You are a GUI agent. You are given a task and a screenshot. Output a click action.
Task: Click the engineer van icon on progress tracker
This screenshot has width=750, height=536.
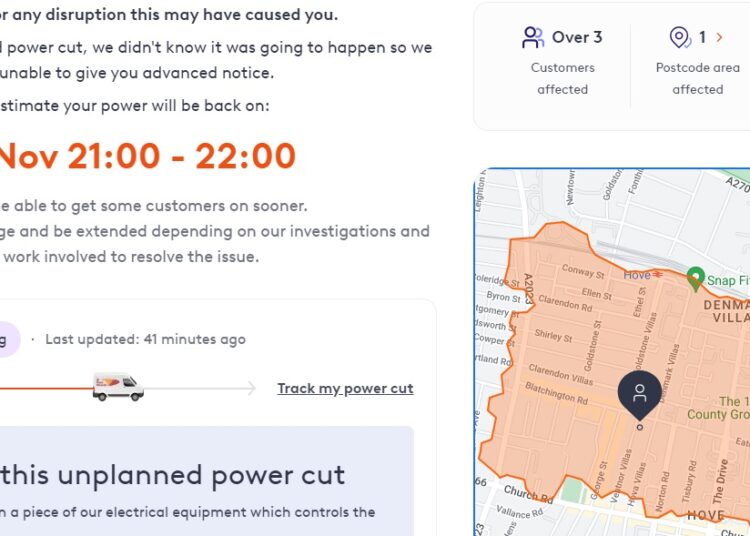[x=117, y=387]
